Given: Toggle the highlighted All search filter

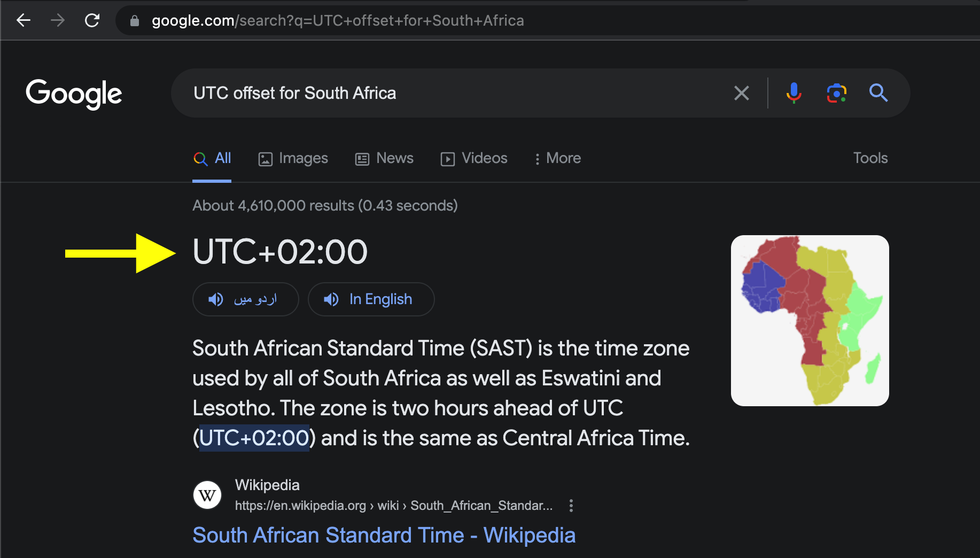Looking at the screenshot, I should pyautogui.click(x=212, y=158).
